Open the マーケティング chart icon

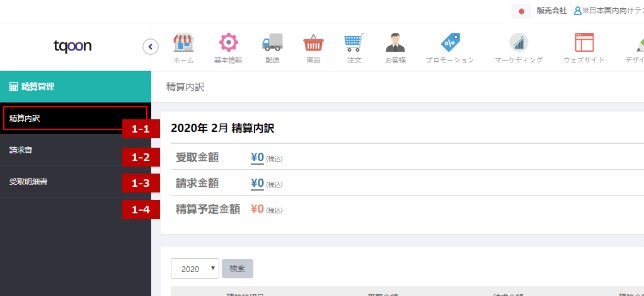click(519, 43)
